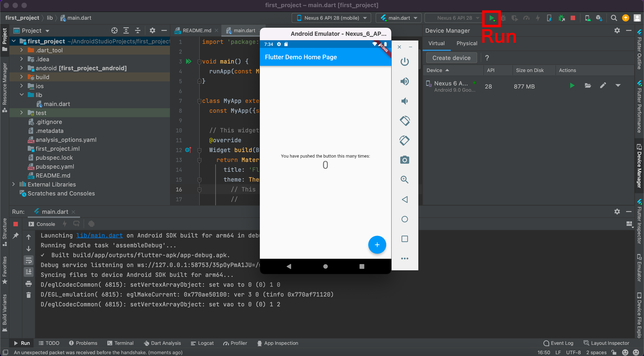
Task: Expand the .dart_tool folder
Action: (21, 50)
